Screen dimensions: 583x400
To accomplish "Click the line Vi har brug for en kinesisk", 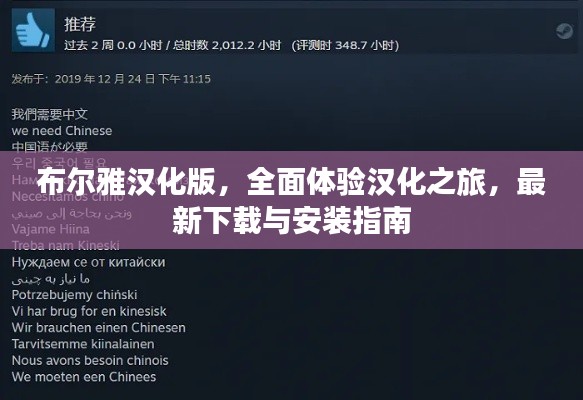I will pos(89,311).
